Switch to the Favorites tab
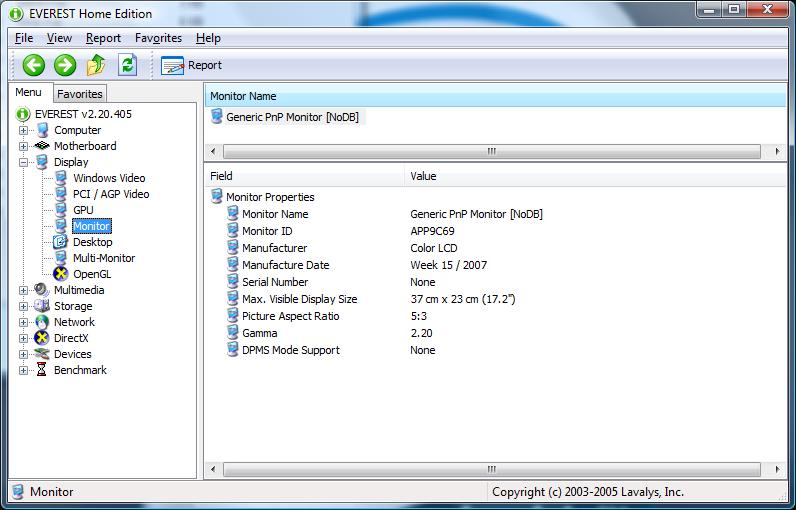This screenshot has width=796, height=510. pyautogui.click(x=80, y=94)
